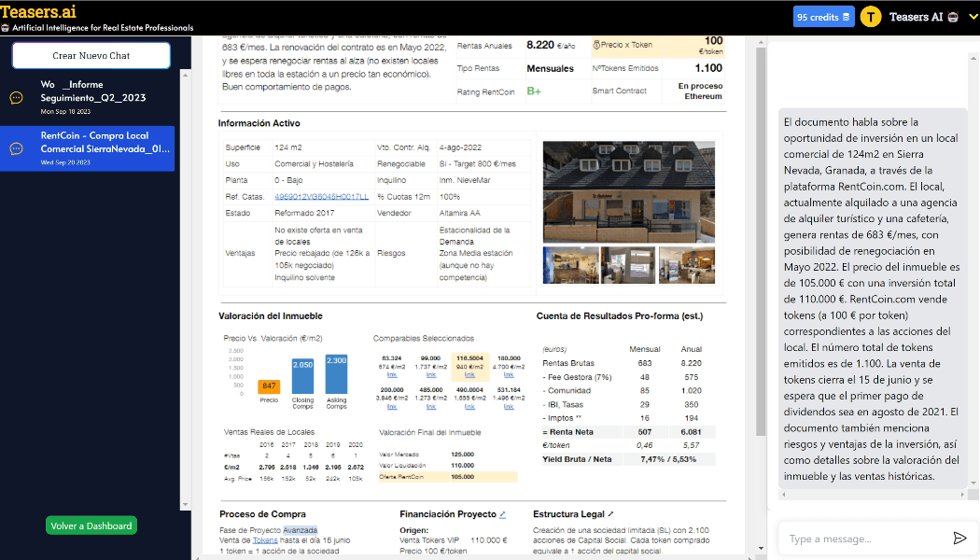Click the AI response panel's up scroll arrow
This screenshot has height=560, width=980.
pos(973,58)
